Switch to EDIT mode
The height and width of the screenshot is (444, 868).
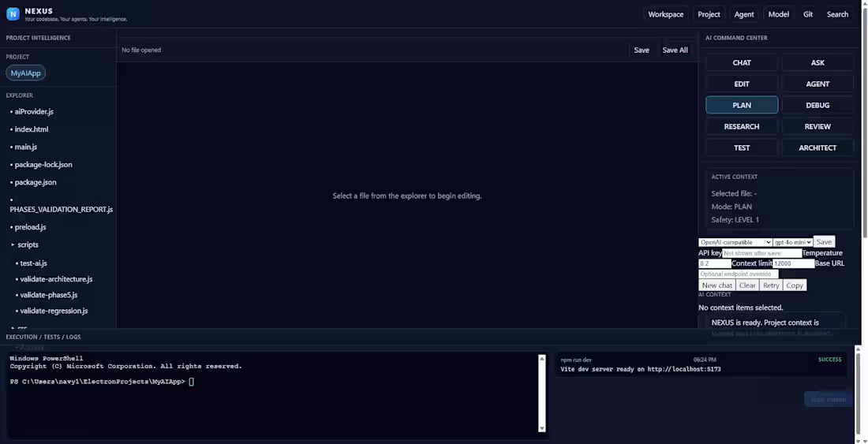point(741,84)
